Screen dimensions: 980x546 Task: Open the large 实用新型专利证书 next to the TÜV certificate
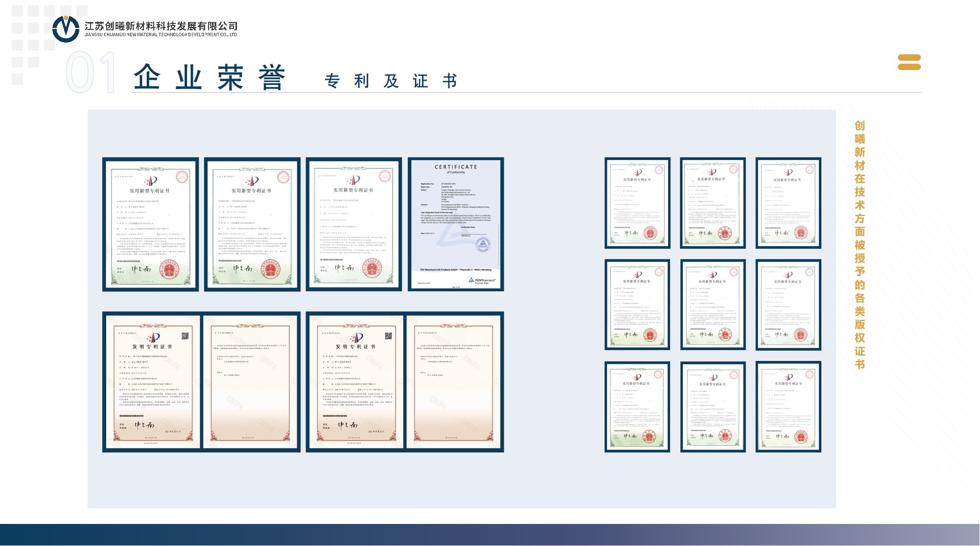(x=354, y=224)
